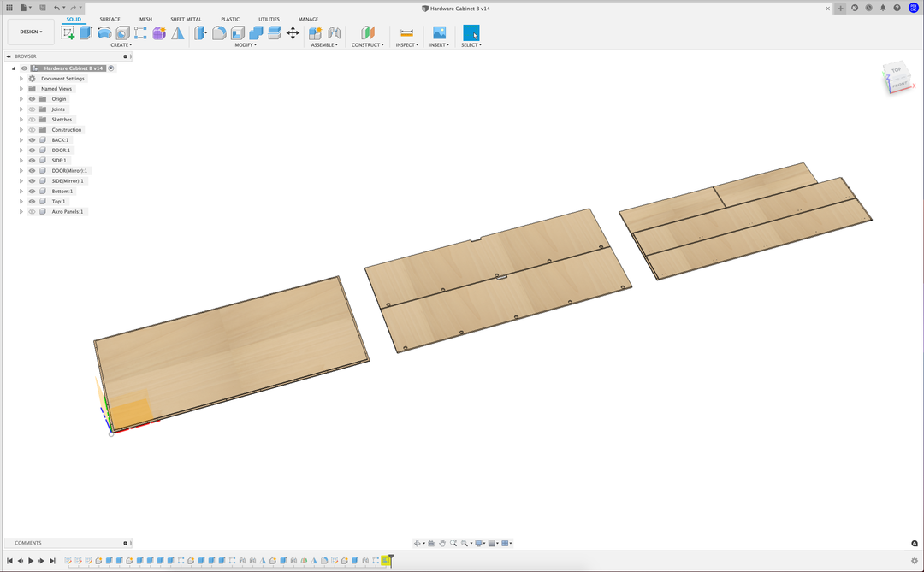Hide the BACK:1 component
The height and width of the screenshot is (572, 924).
pyautogui.click(x=32, y=140)
